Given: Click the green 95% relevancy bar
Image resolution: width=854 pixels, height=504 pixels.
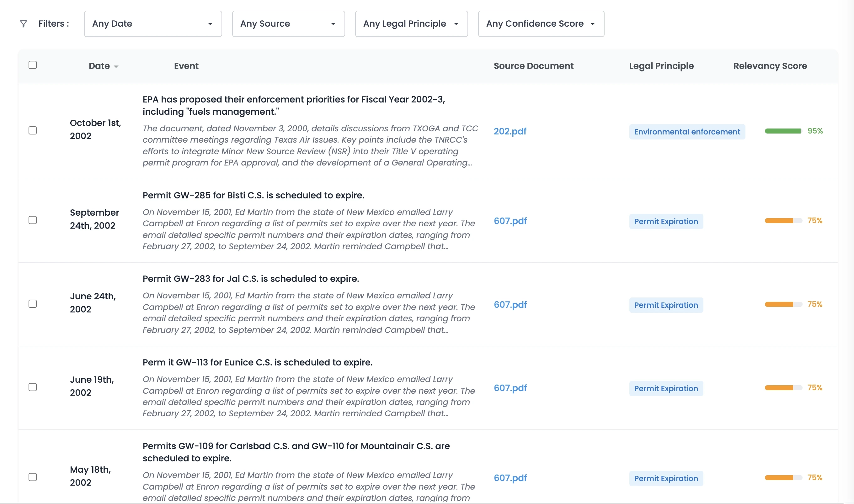Looking at the screenshot, I should pyautogui.click(x=783, y=131).
